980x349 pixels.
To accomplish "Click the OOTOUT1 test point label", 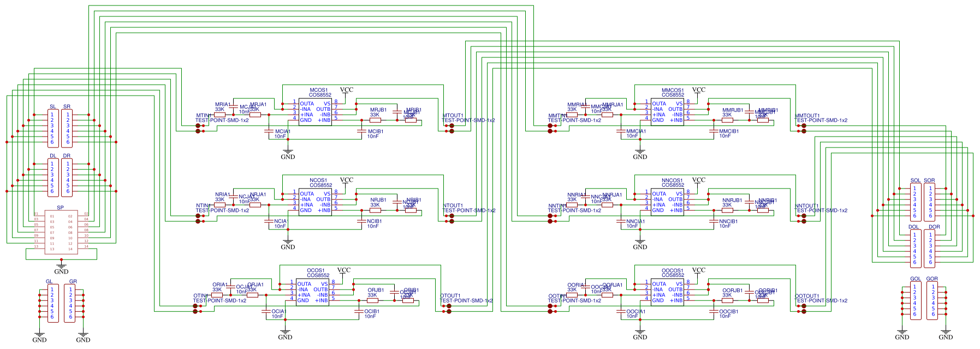I will (807, 296).
